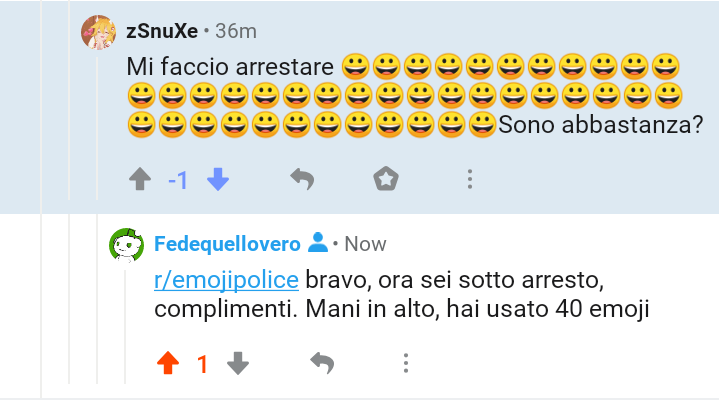Remove the blue downvote on zSnuXe's comment
This screenshot has height=400, width=719.
pyautogui.click(x=218, y=179)
